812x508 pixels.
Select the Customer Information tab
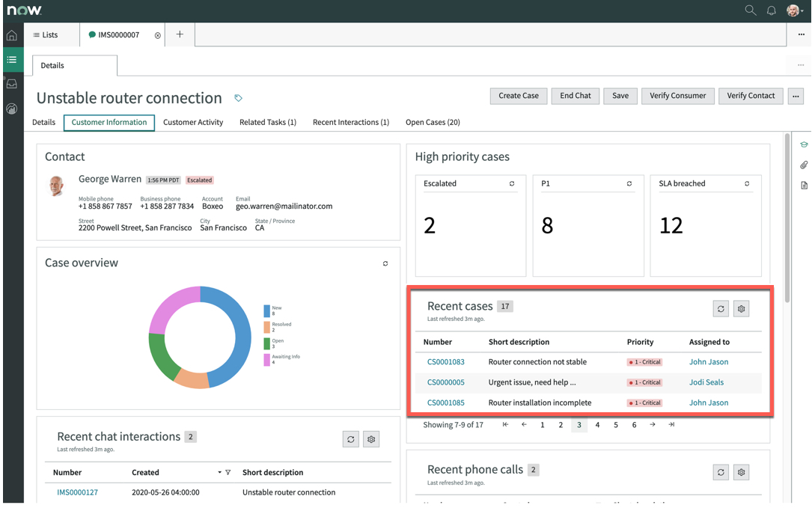[109, 123]
